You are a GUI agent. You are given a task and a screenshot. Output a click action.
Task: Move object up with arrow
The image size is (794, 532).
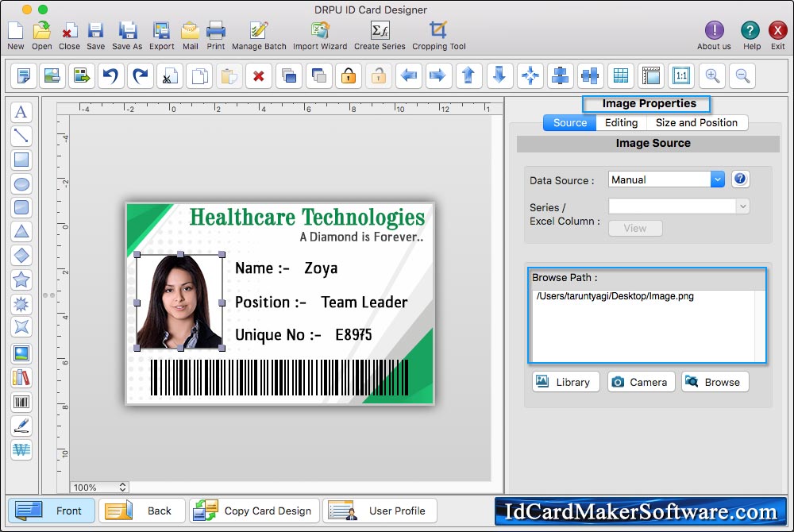(469, 76)
